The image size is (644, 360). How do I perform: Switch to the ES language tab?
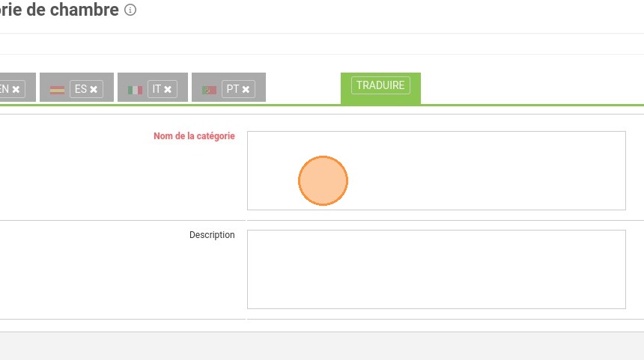[x=77, y=87]
